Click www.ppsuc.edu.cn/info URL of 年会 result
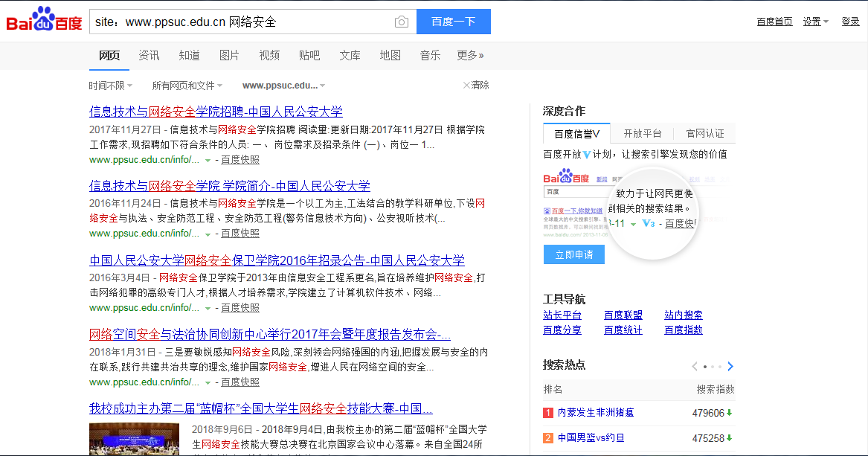Screen dimensions: 868x456 (x=144, y=382)
